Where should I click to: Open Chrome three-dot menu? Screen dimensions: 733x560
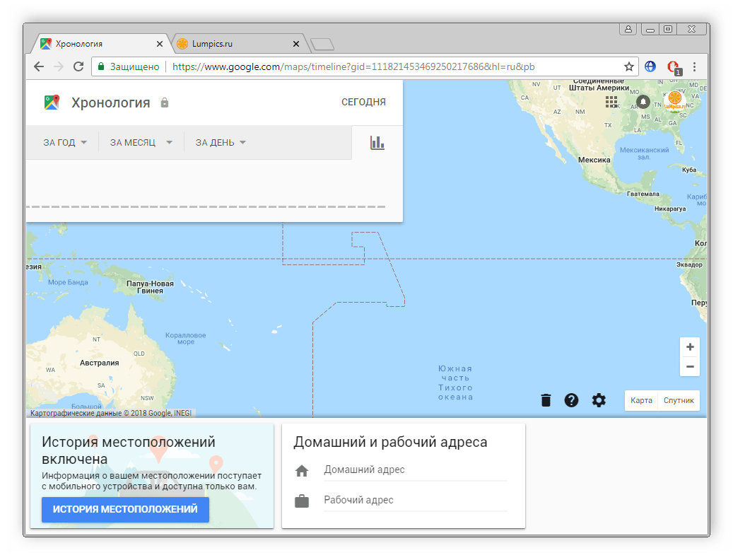(x=694, y=66)
